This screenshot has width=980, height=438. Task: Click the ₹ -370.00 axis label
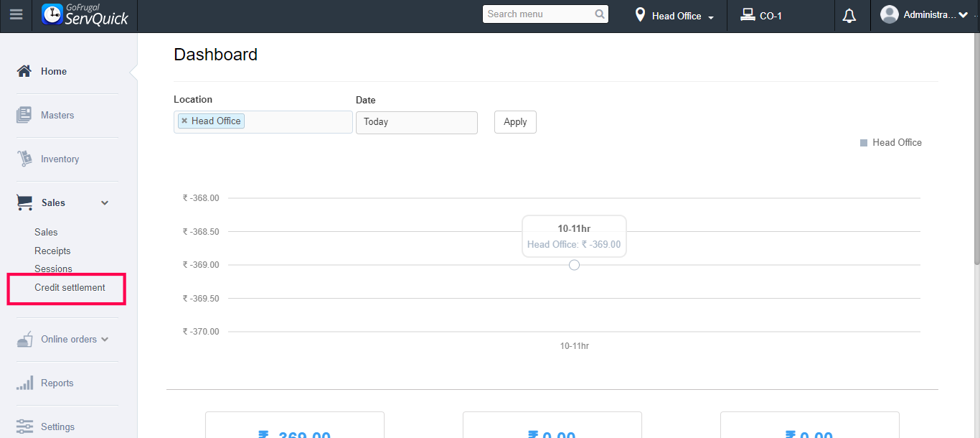tap(201, 332)
